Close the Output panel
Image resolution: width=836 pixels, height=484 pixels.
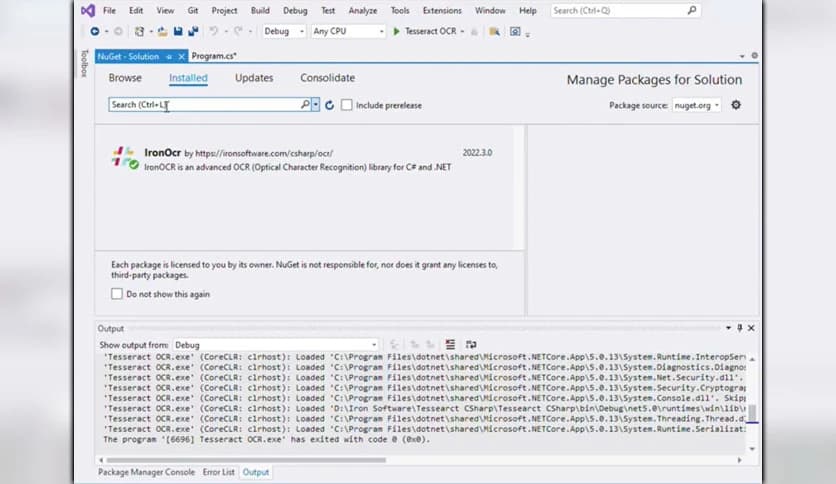coord(751,328)
